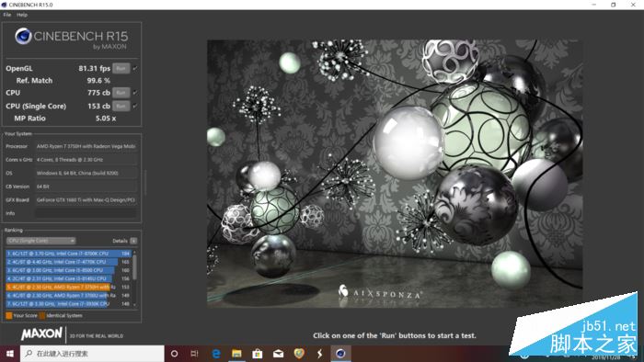Select ranking entry Intel Core i5-8500

68,270
